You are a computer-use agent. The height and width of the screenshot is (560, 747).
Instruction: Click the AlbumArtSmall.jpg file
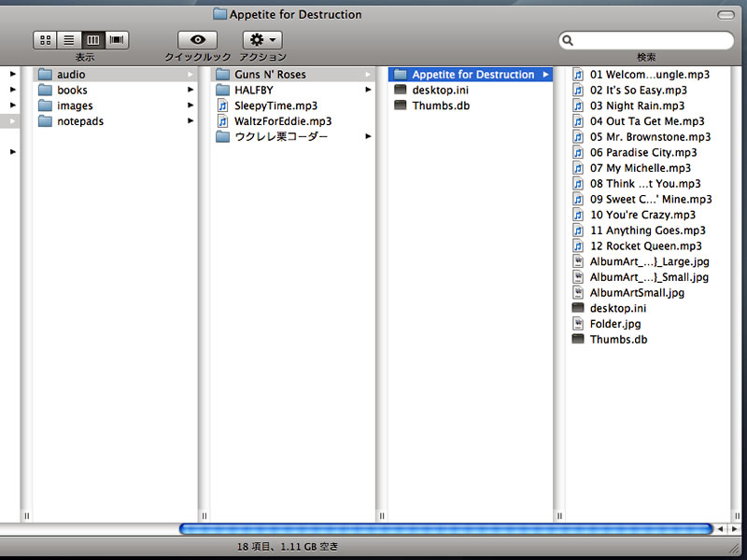[x=637, y=293]
